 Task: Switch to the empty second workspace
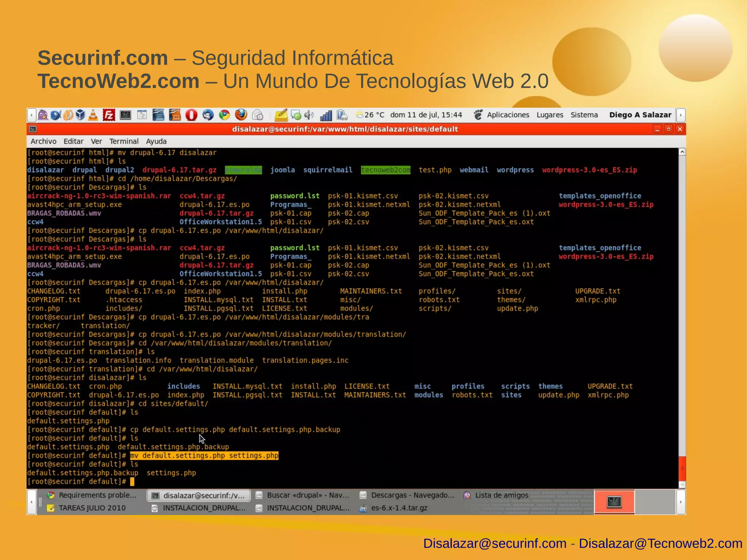click(655, 502)
